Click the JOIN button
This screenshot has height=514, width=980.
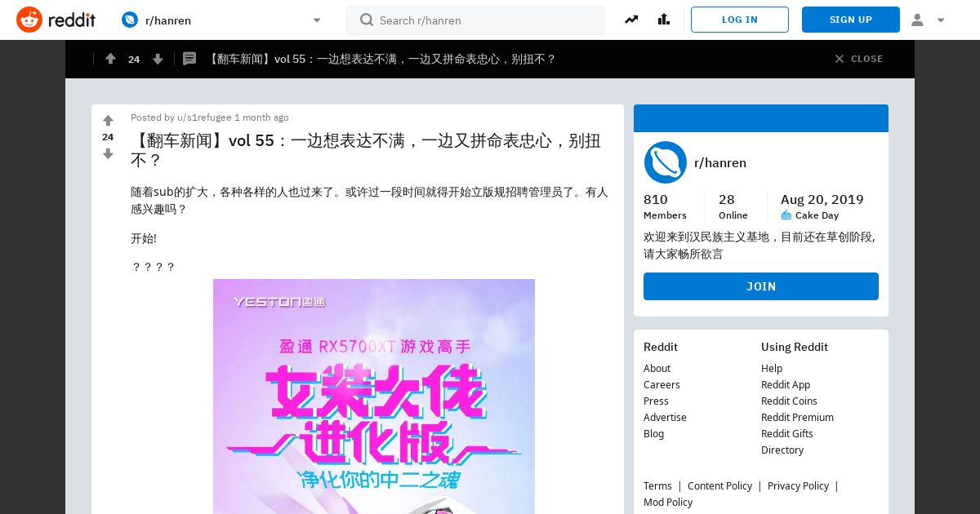(761, 286)
